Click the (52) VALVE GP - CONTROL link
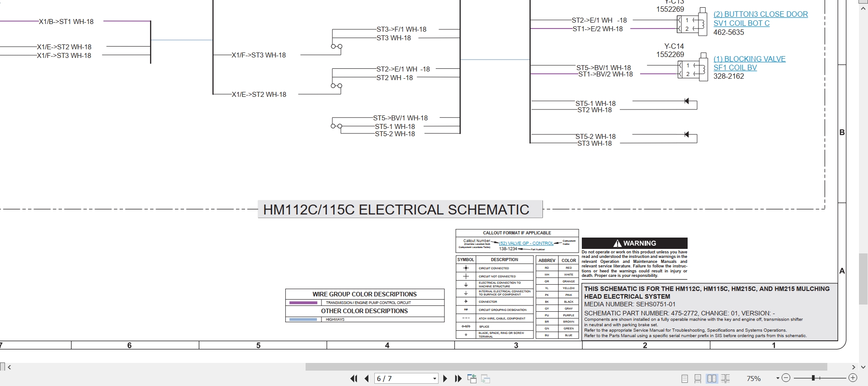The width and height of the screenshot is (868, 386). pyautogui.click(x=526, y=243)
